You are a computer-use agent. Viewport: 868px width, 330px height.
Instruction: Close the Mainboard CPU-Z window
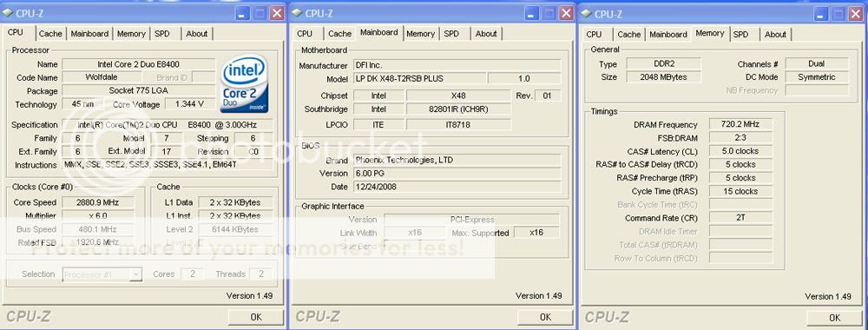pyautogui.click(x=566, y=13)
